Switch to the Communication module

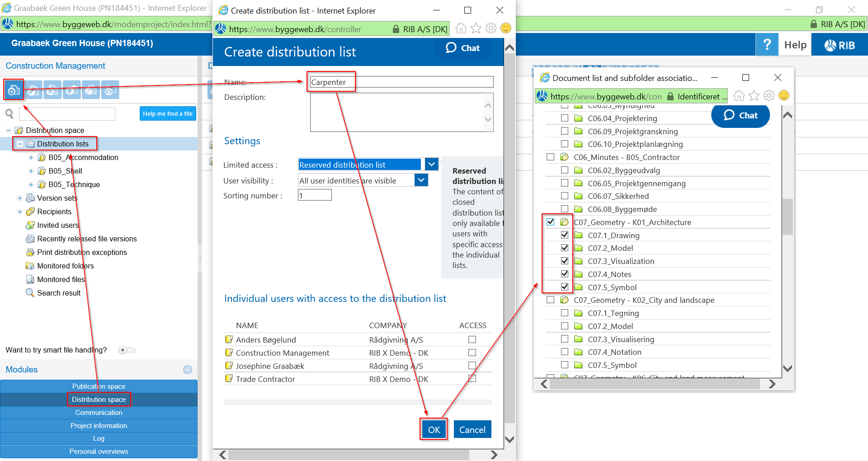coord(99,412)
